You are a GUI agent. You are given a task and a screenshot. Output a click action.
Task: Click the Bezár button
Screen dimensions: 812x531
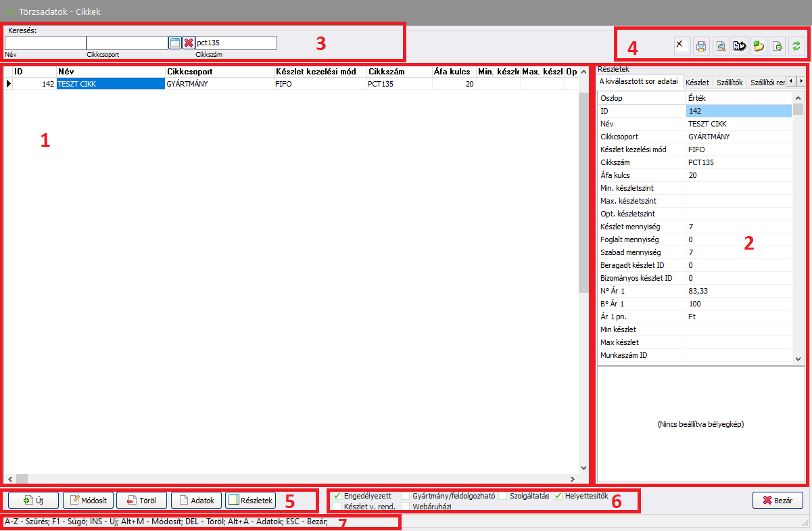(777, 500)
